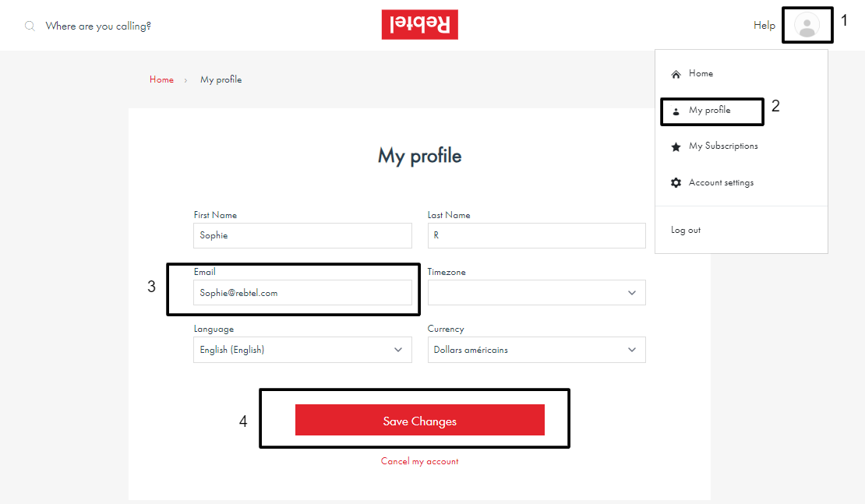Open the user avatar menu
The image size is (865, 504).
click(807, 26)
